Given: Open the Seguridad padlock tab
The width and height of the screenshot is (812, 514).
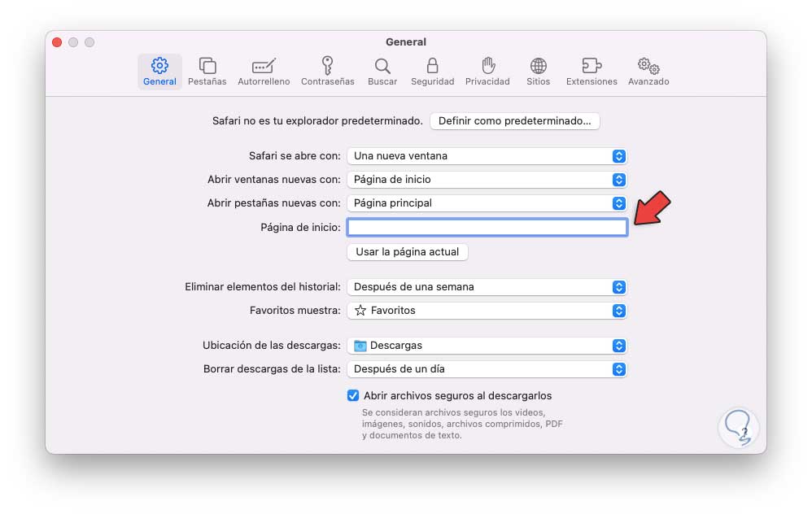Looking at the screenshot, I should 432,72.
